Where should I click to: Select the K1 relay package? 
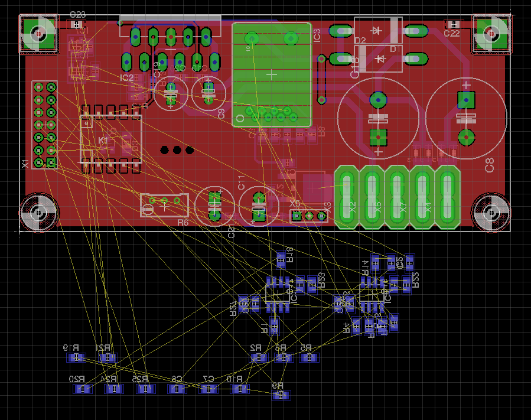tap(111, 139)
